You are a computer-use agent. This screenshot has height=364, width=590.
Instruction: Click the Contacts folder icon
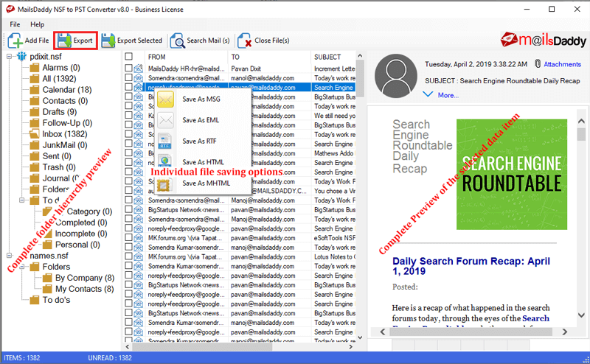tap(35, 101)
